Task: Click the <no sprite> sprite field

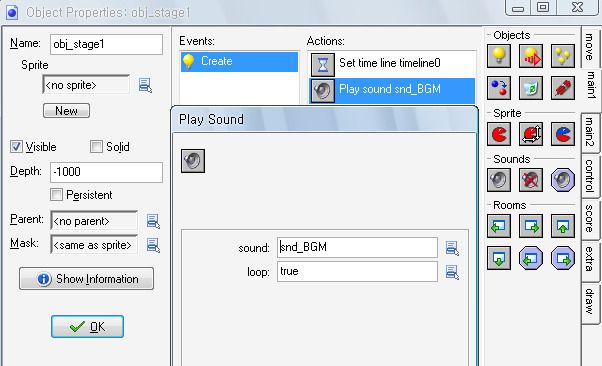Action: pos(86,85)
